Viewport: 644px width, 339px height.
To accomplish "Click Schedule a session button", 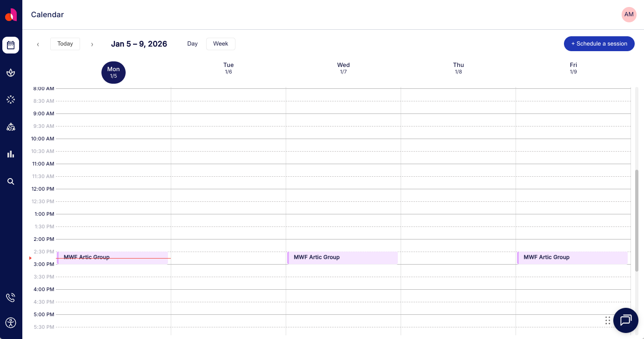I will pyautogui.click(x=599, y=44).
